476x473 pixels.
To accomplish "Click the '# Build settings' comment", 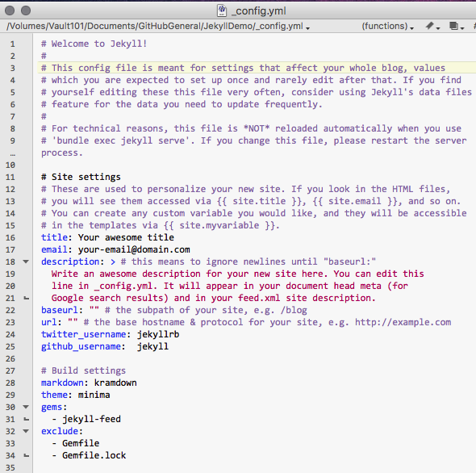I will pyautogui.click(x=83, y=370).
